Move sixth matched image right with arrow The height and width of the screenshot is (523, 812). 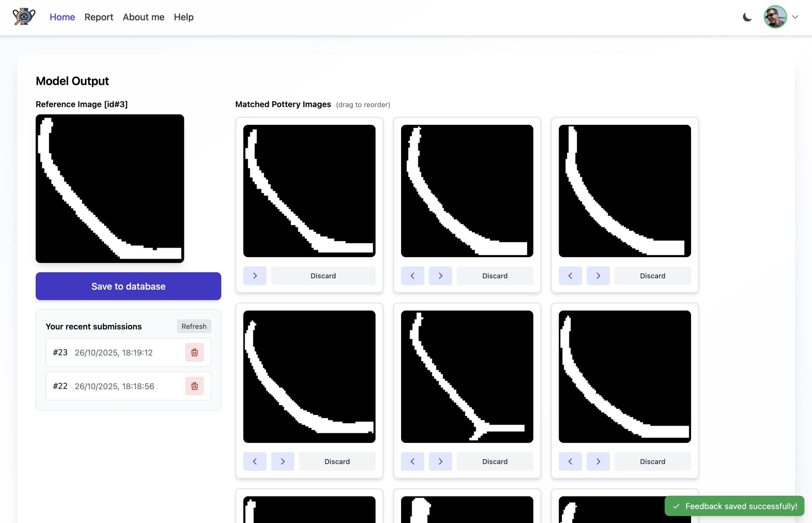598,462
